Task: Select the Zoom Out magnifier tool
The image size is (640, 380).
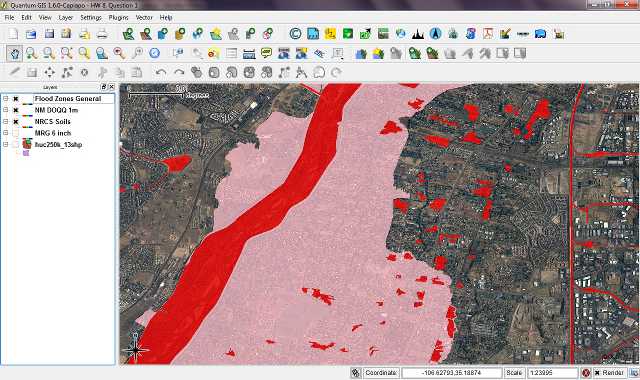Action: click(x=49, y=53)
